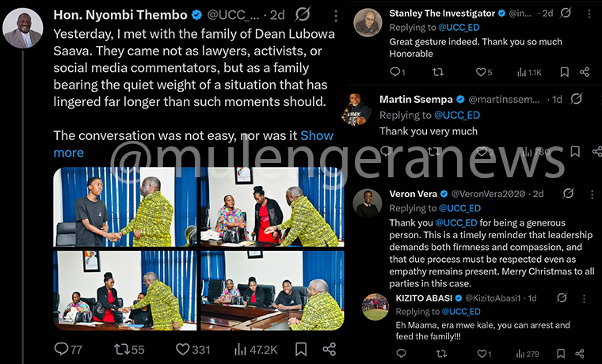Bookmark KIZITO ABASI's reply
The width and height of the screenshot is (602, 364).
(x=561, y=353)
